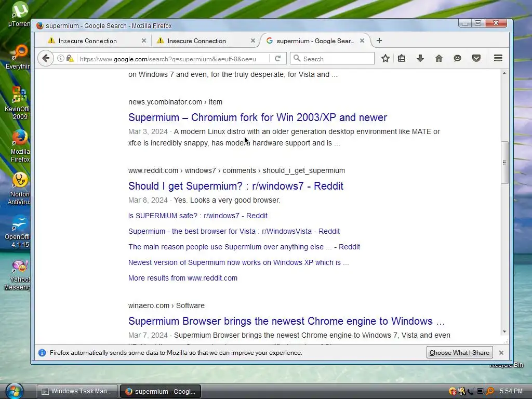Click the page scrollbar up arrow
Image resolution: width=532 pixels, height=399 pixels.
[x=504, y=73]
